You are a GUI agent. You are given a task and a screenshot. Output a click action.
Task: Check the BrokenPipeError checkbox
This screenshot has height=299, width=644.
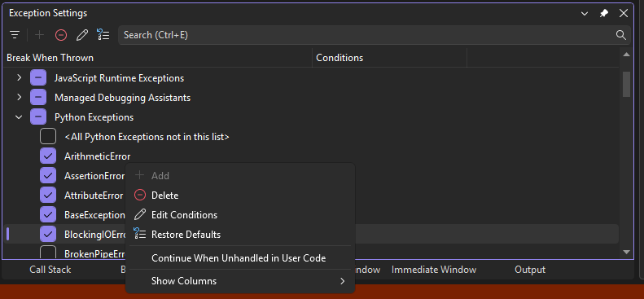tap(48, 253)
